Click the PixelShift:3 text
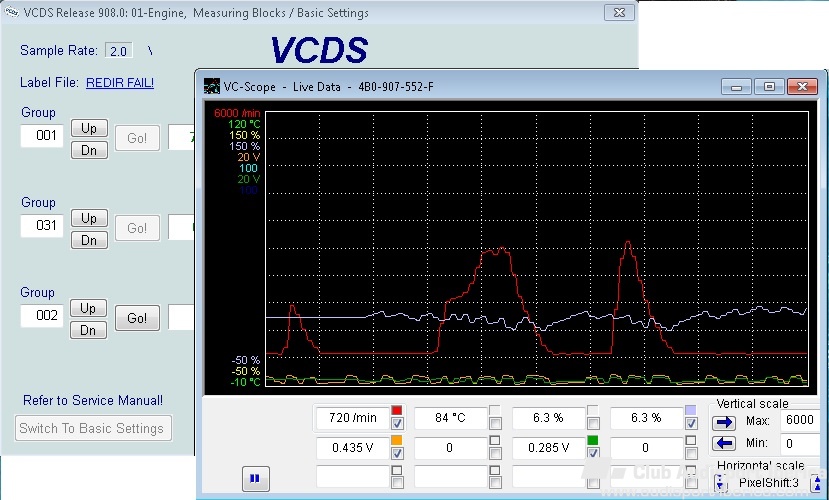829x500 pixels. (x=769, y=483)
